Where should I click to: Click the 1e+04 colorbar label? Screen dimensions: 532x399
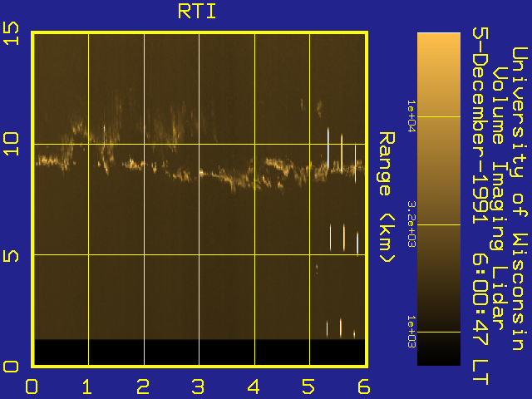[411, 116]
